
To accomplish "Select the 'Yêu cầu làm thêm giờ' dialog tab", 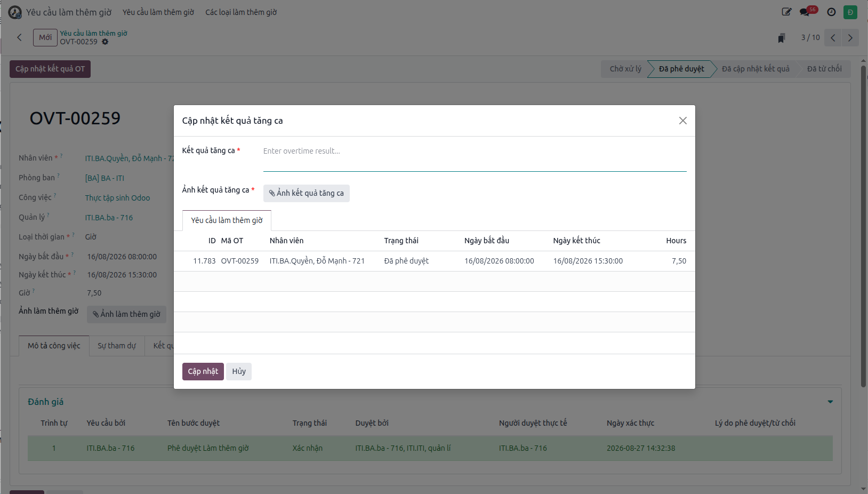I will [227, 220].
